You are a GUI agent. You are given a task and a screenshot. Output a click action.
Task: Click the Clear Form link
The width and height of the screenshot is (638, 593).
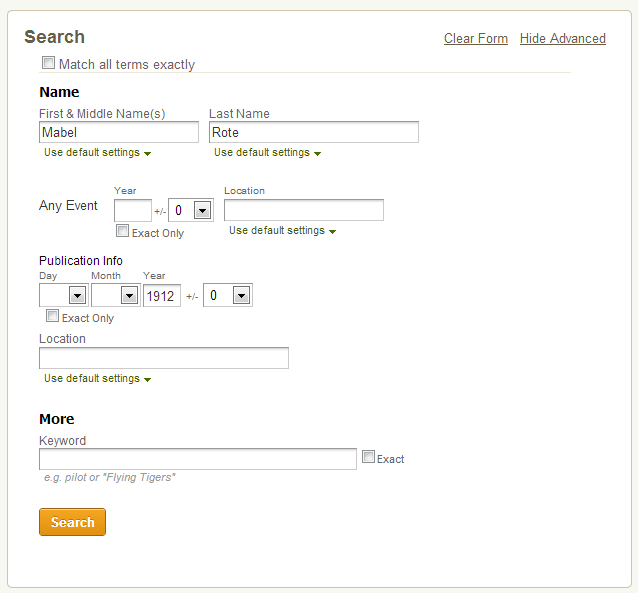[476, 38]
